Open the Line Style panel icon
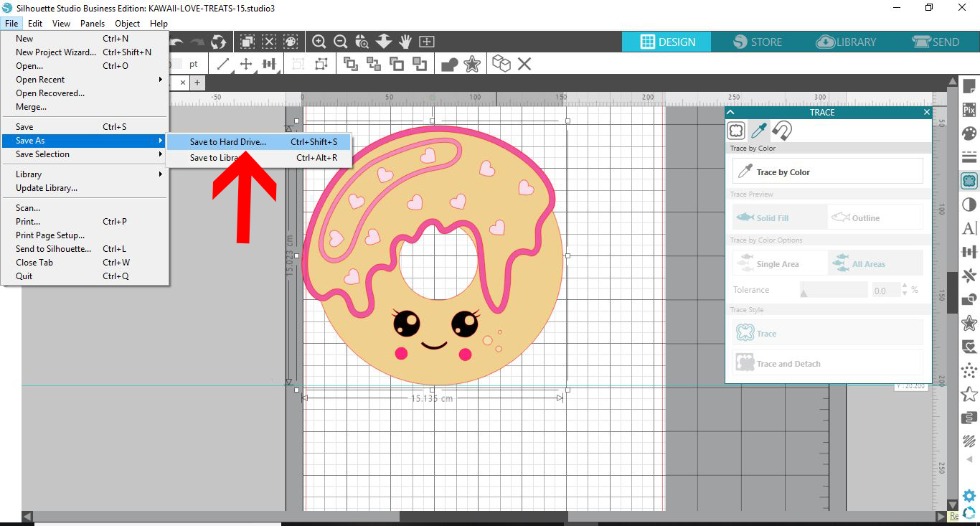 [969, 156]
